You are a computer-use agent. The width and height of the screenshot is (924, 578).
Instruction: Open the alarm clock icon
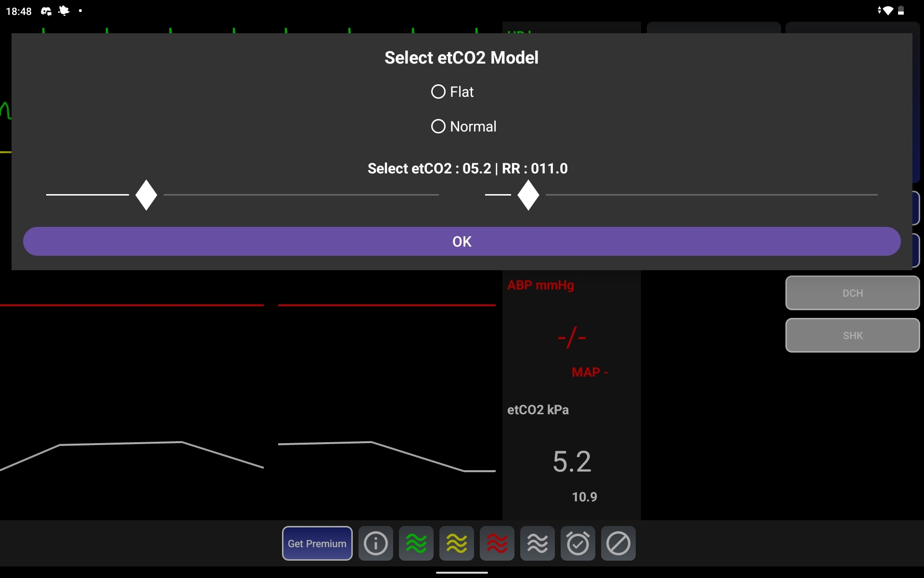click(577, 543)
